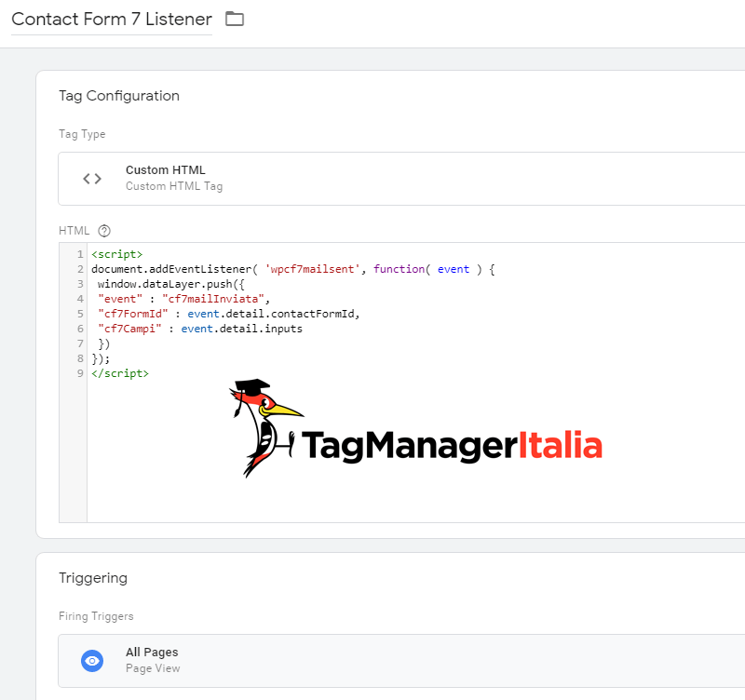Click the "cf7Campi" key in line 6
The height and width of the screenshot is (700, 745).
click(129, 329)
